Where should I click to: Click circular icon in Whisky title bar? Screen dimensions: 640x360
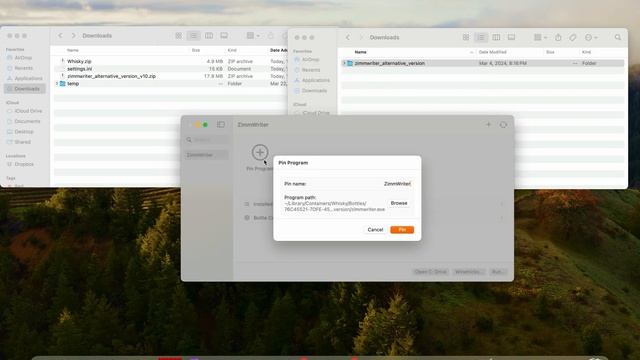coord(503,125)
